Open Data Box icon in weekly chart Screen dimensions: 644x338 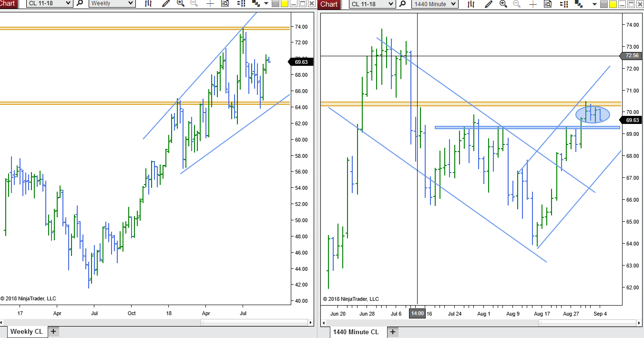pyautogui.click(x=225, y=3)
